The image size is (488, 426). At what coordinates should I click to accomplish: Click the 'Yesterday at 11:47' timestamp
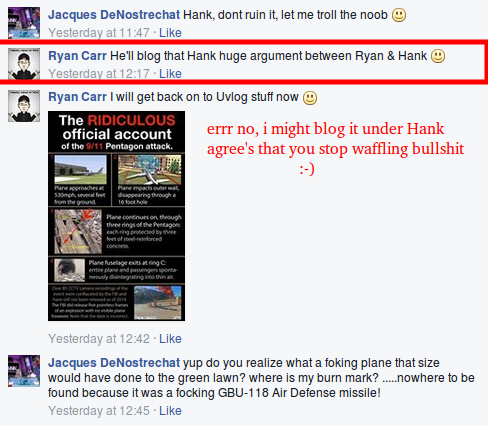click(x=99, y=33)
